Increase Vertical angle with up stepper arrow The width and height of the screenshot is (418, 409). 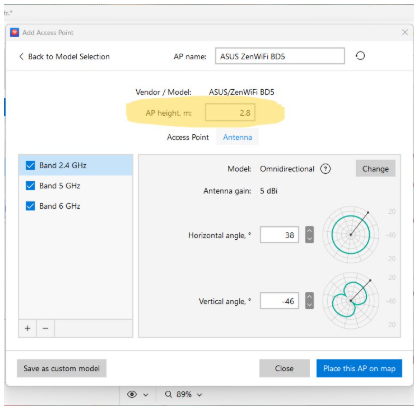(310, 297)
